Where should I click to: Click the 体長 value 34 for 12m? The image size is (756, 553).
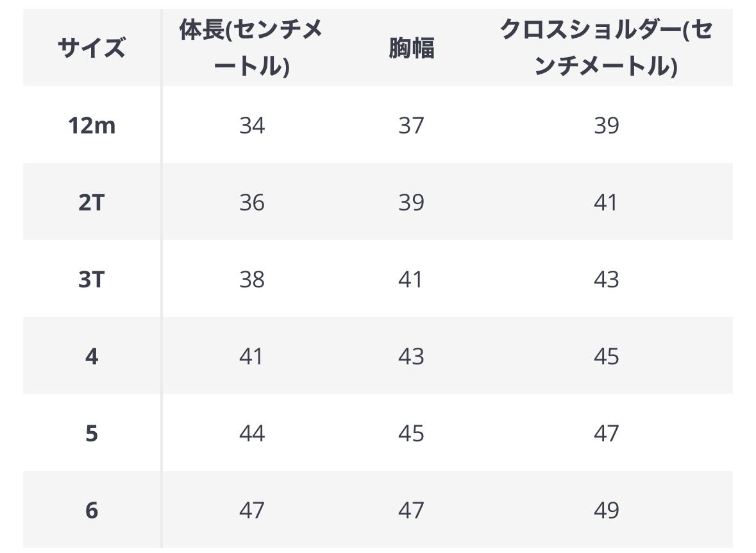point(251,125)
